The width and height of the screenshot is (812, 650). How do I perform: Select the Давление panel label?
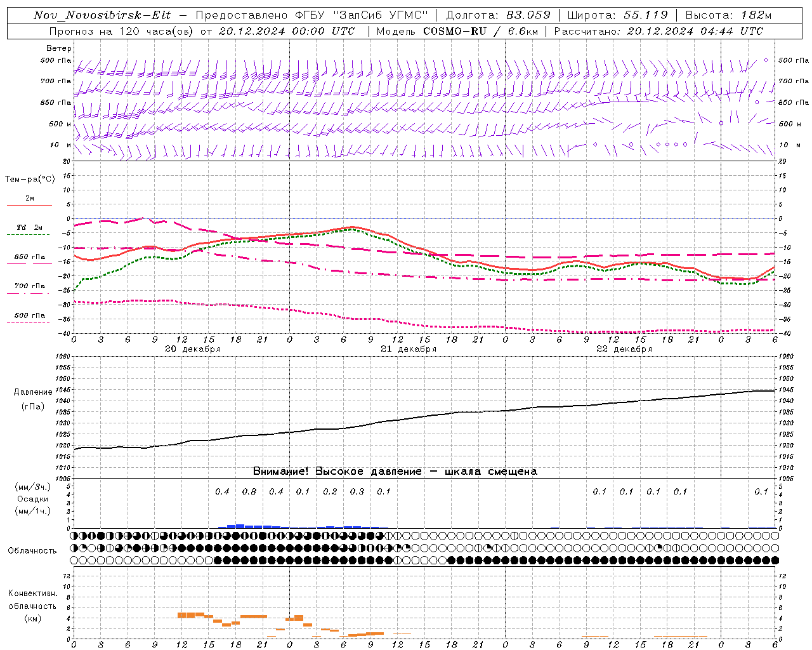[32, 392]
